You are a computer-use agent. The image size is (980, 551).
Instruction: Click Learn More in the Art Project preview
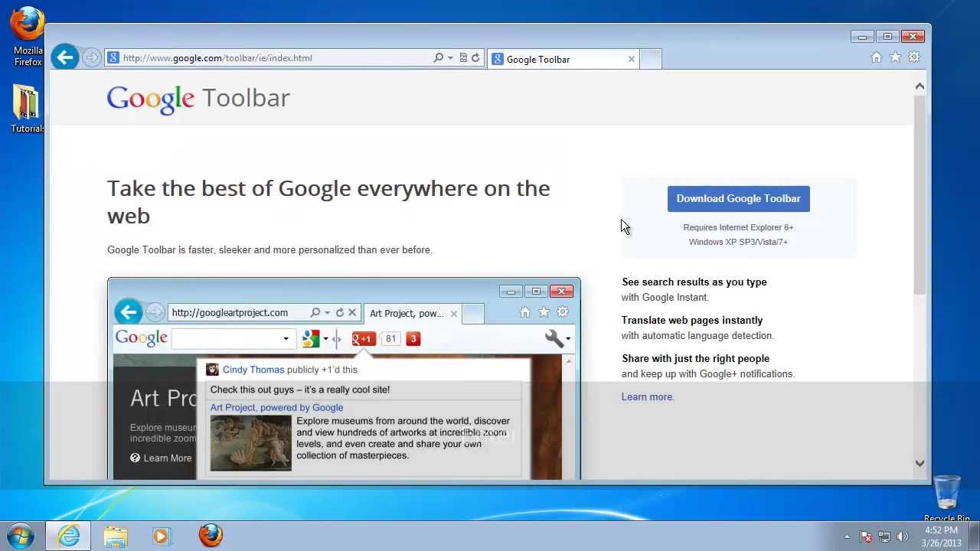(161, 458)
